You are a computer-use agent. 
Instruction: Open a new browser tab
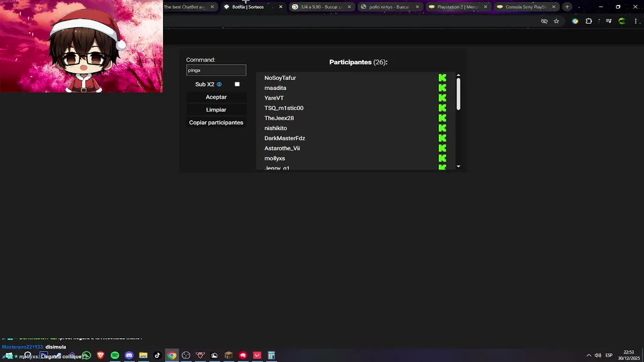pos(567,7)
